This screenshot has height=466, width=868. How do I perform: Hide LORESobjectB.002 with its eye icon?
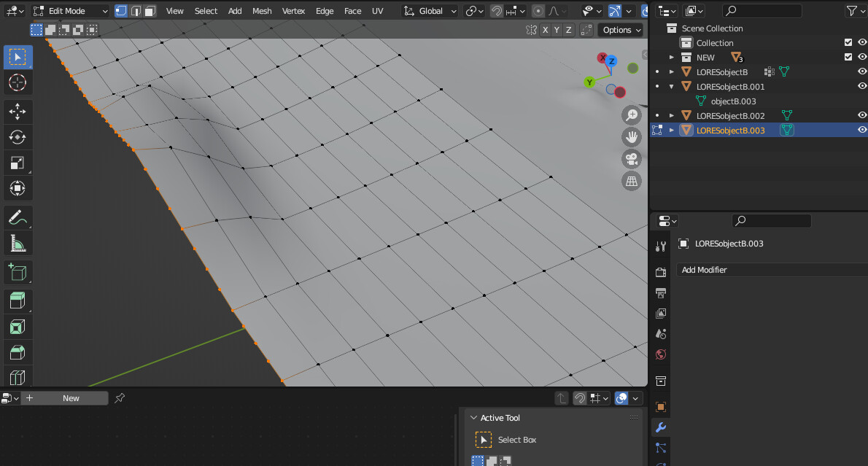click(862, 115)
